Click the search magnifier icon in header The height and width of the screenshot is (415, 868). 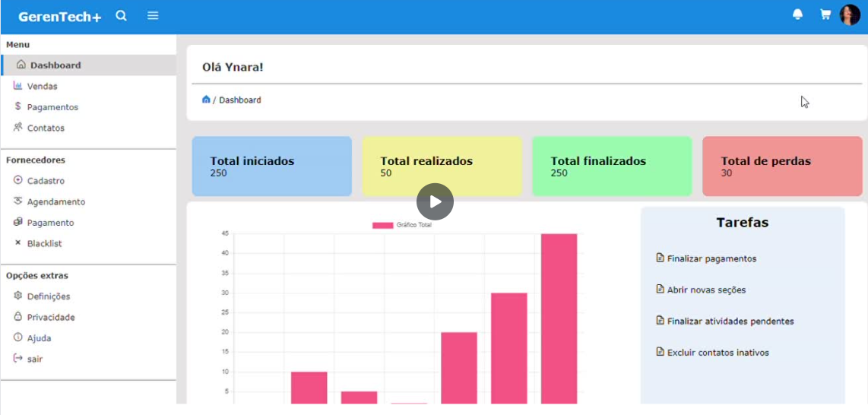[x=121, y=16]
